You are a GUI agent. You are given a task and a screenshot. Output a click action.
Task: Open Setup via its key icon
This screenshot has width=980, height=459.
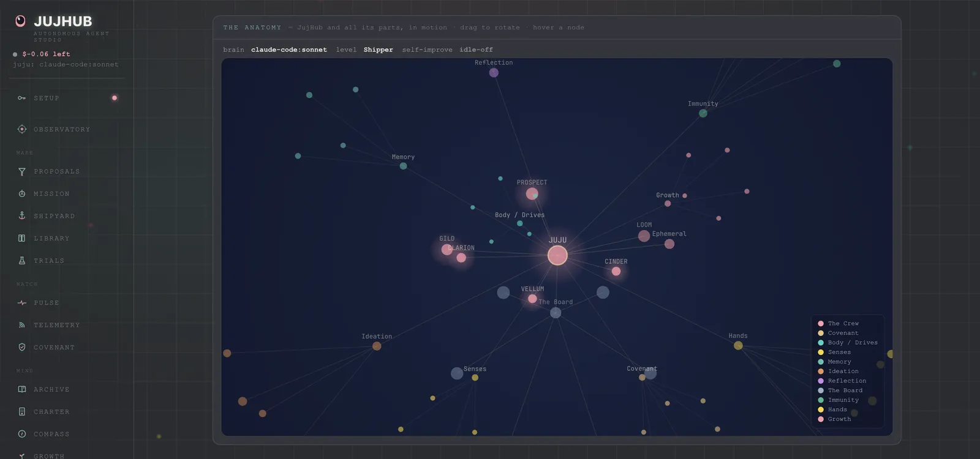(22, 98)
